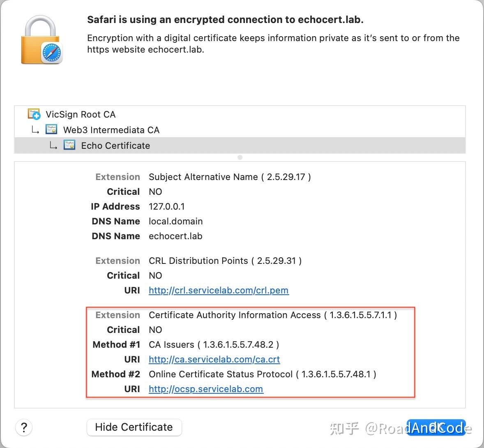484x448 pixels.
Task: Select the Echo Certificate row
Action: point(115,145)
